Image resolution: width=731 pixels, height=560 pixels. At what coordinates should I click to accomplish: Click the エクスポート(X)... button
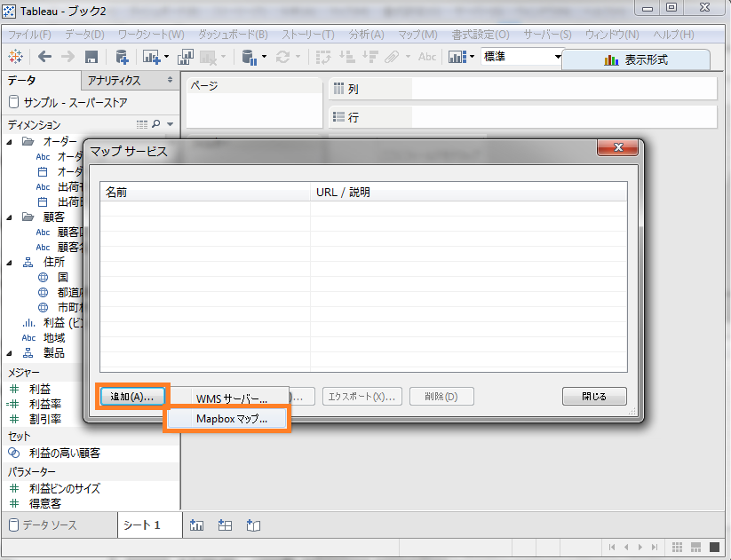[x=362, y=397]
